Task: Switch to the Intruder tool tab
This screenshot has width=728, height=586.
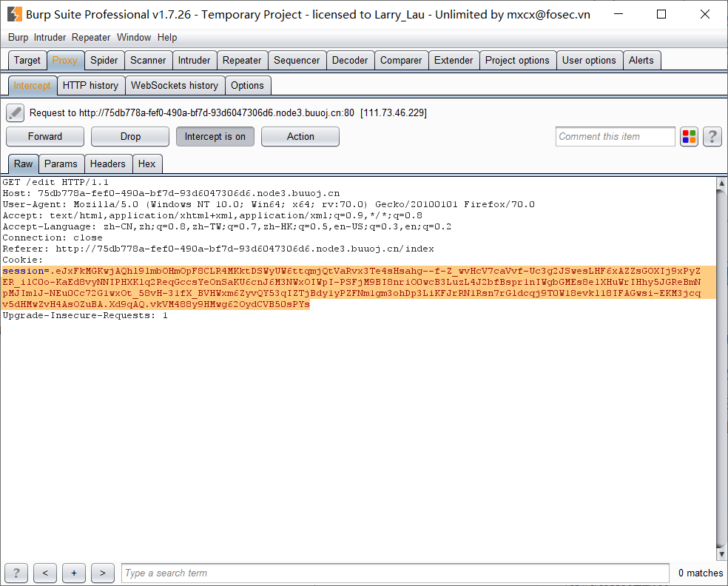Action: click(194, 61)
